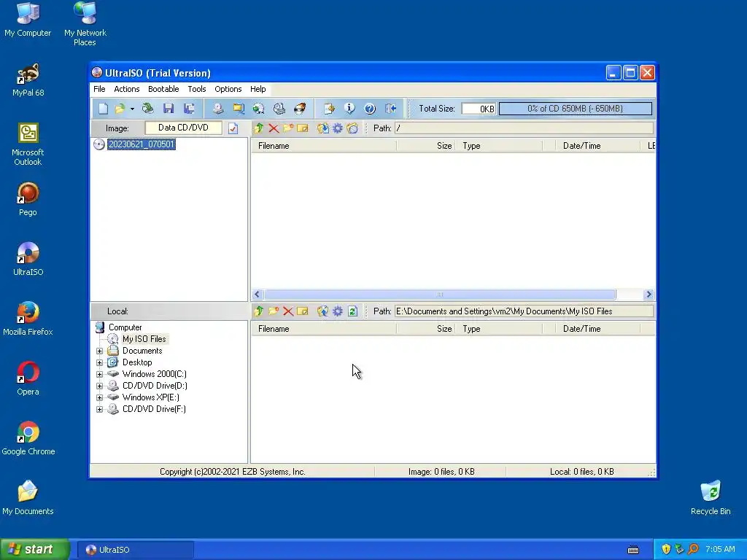Click the Up folder icon in Local toolbar
Screen dimensions: 747x560
pyautogui.click(x=259, y=311)
